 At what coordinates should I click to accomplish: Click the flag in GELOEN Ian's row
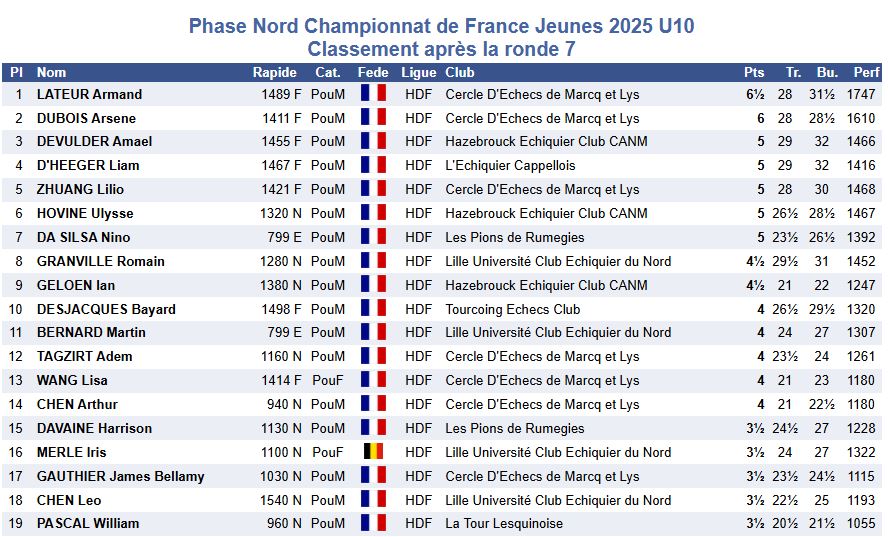pos(373,285)
